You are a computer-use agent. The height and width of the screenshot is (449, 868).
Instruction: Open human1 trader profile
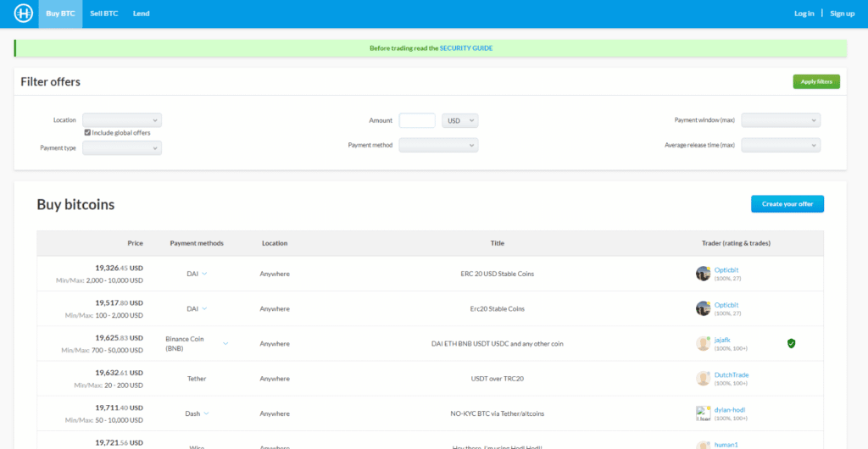click(726, 444)
